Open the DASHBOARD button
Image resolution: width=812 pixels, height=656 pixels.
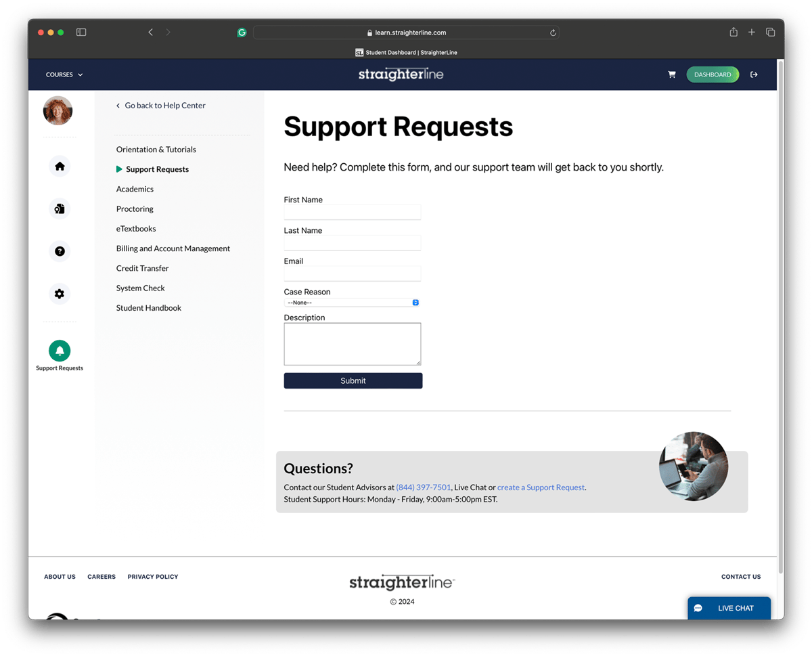713,74
